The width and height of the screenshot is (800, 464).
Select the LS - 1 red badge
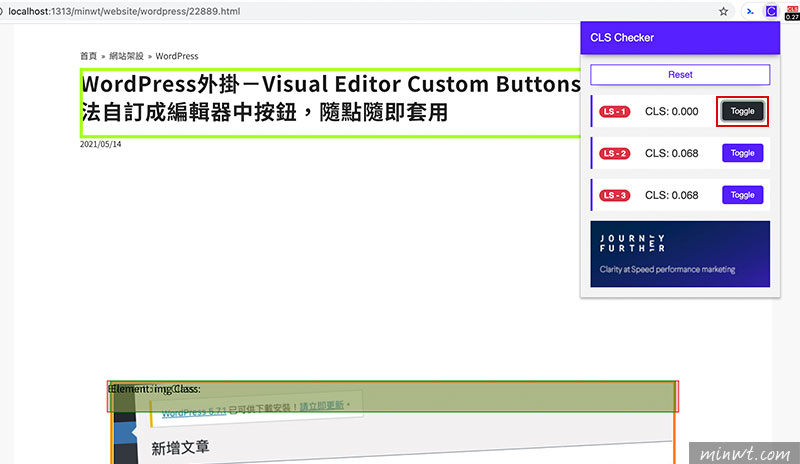[615, 111]
